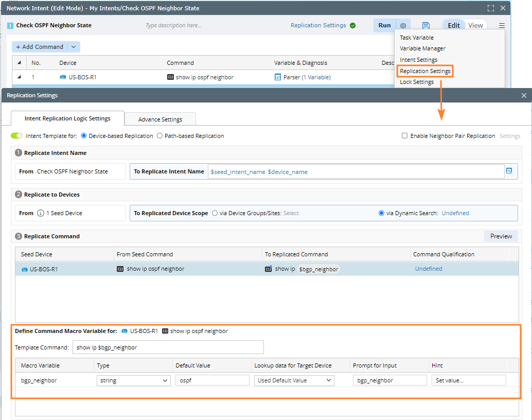The image size is (532, 420).
Task: Click the Undefined Command Qualification link
Action: click(429, 269)
